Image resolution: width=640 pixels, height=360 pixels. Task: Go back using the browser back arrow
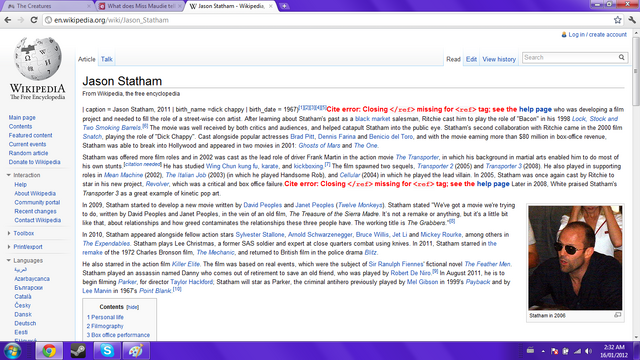click(8, 20)
